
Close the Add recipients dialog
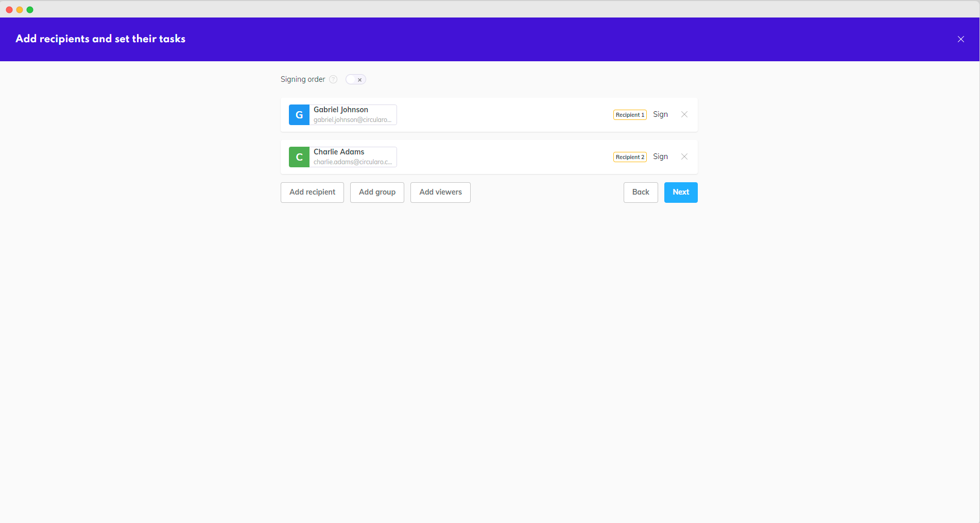coord(960,39)
